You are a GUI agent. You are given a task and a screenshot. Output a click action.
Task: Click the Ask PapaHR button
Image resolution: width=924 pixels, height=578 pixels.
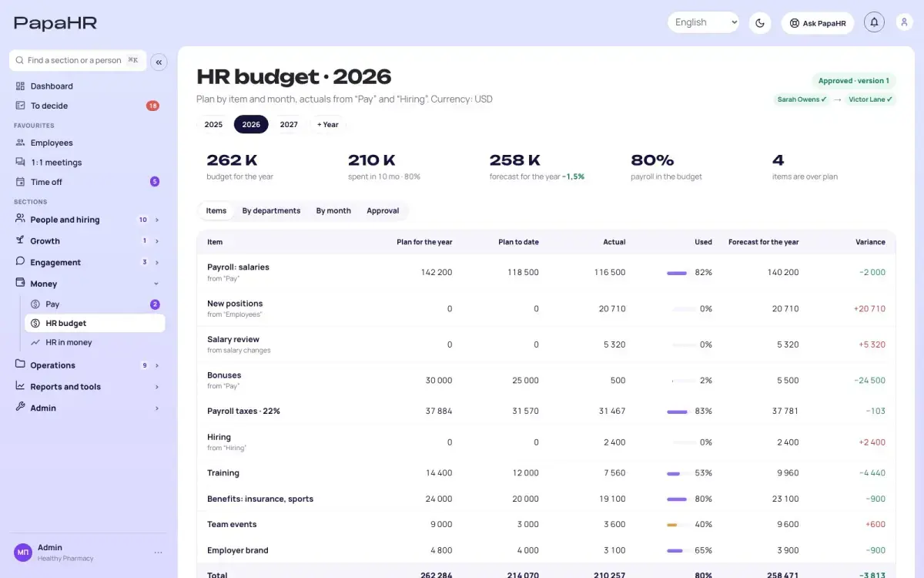(x=818, y=23)
